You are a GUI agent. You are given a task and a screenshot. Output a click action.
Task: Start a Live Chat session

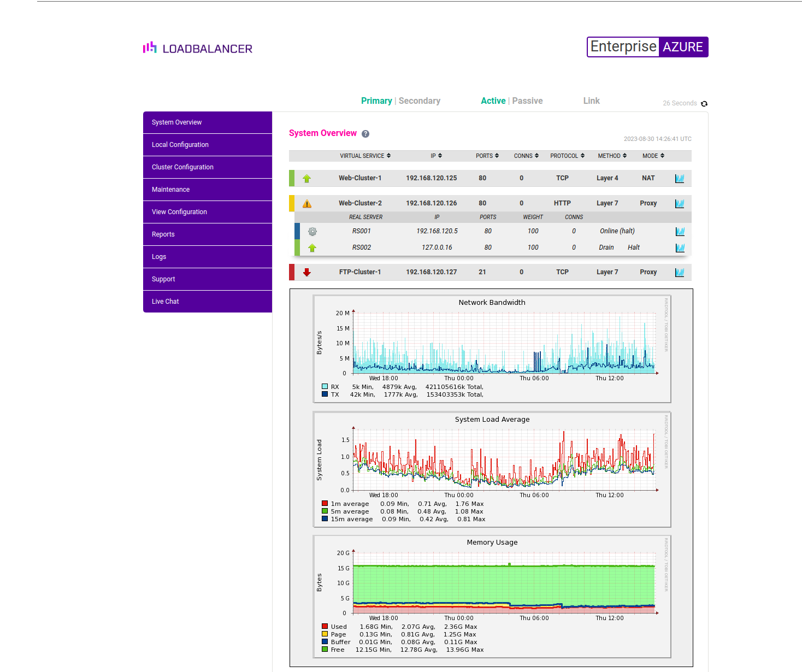(166, 301)
